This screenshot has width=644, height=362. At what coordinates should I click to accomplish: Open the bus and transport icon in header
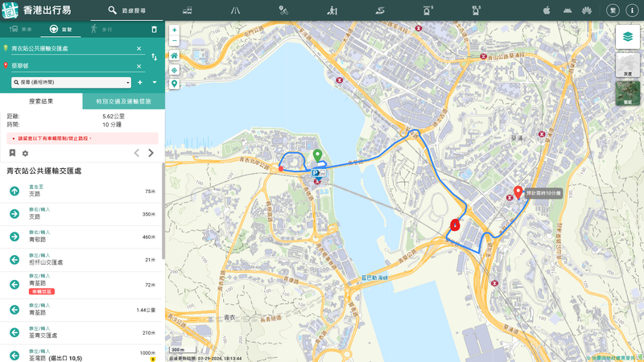tap(188, 10)
